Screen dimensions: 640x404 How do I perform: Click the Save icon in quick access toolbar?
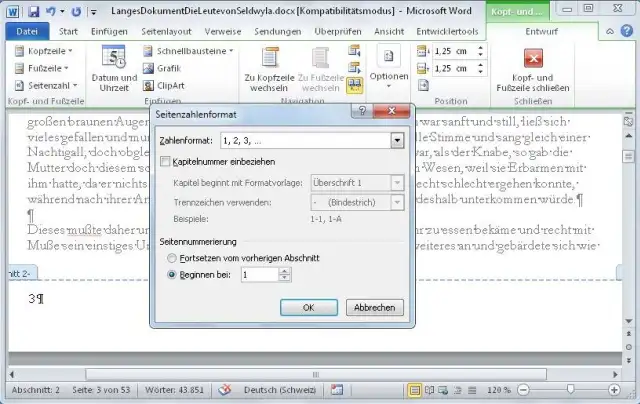tap(33, 11)
